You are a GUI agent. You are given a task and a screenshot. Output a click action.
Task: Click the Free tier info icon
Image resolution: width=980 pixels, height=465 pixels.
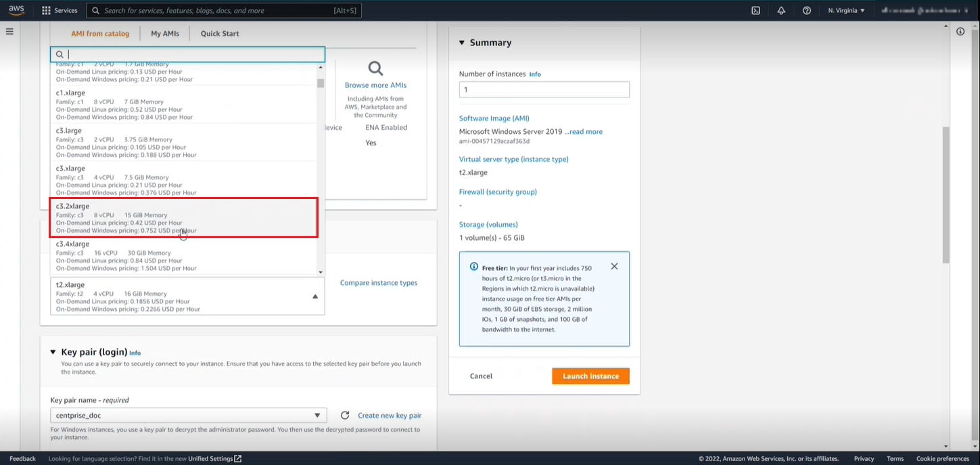coord(474,267)
